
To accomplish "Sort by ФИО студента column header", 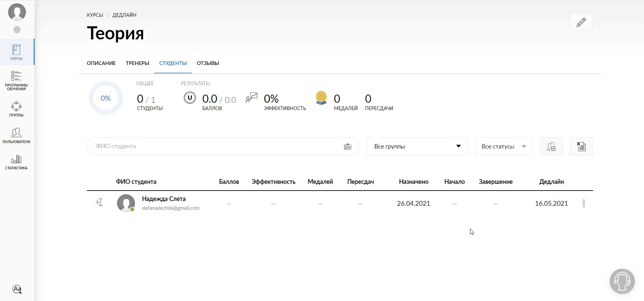I will click(x=136, y=182).
